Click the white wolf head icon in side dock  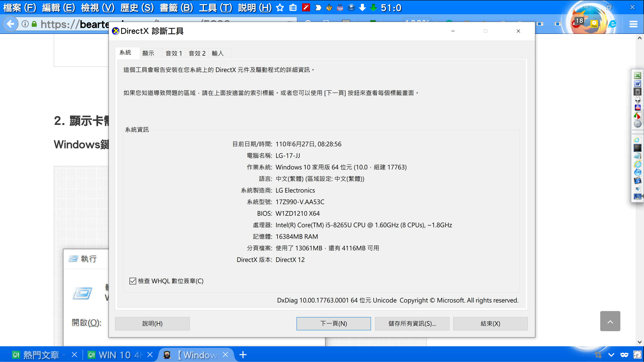[637, 100]
